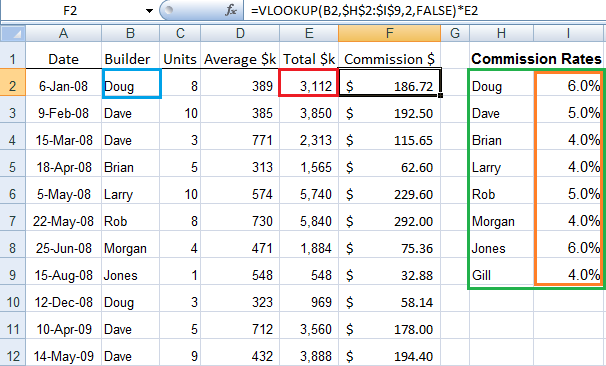Screen dimensions: 606x366
Task: Click into the formula bar VLOOKUP text
Action: click(x=364, y=10)
